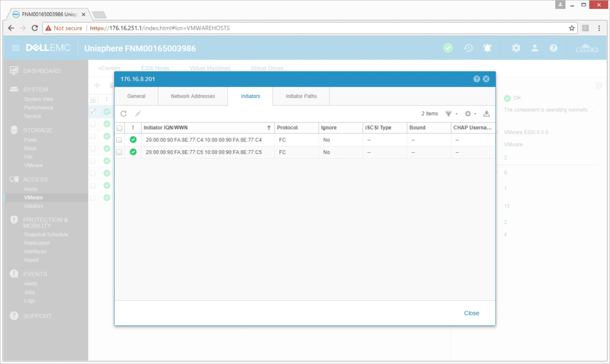
Task: Click the pencil edit icon in the dialog
Action: pos(138,114)
